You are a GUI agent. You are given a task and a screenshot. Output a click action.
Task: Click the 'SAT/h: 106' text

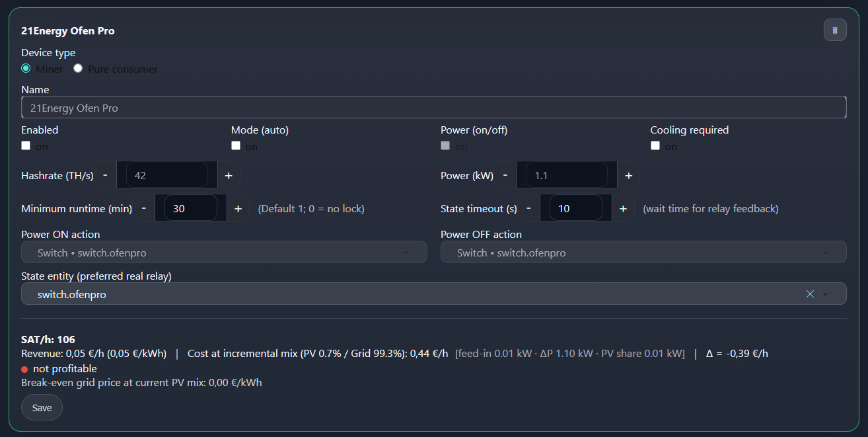tap(48, 339)
